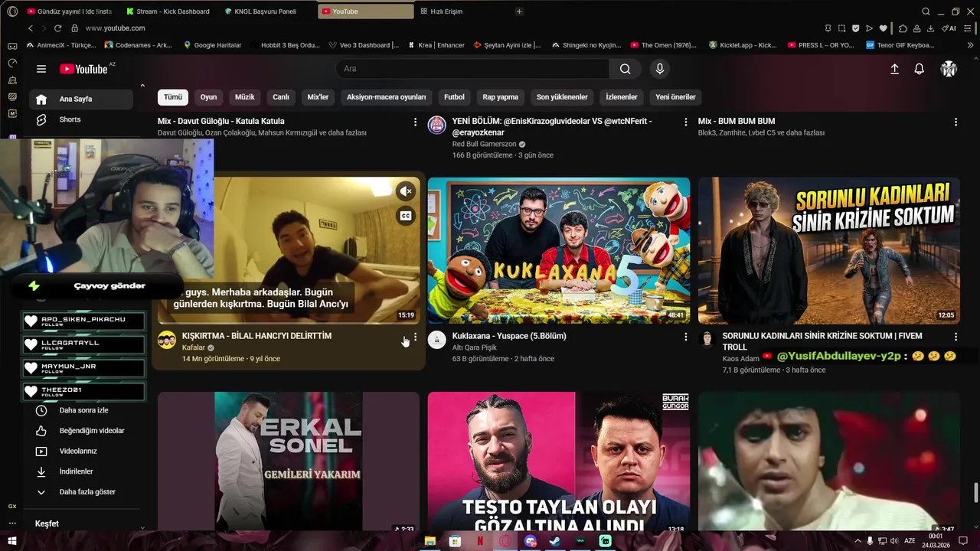Viewport: 980px width, 551px height.
Task: Open the TESTO TAYLAN OLAYI thumbnail
Action: click(x=559, y=461)
